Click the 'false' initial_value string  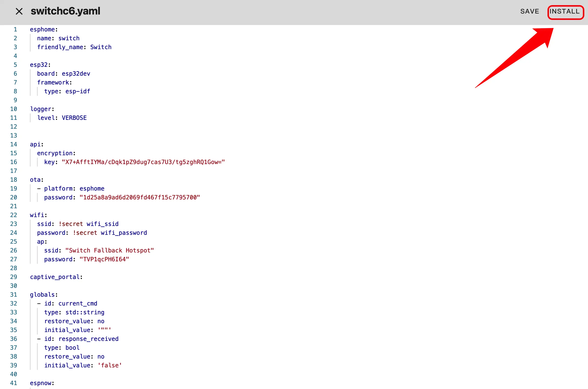tap(110, 365)
